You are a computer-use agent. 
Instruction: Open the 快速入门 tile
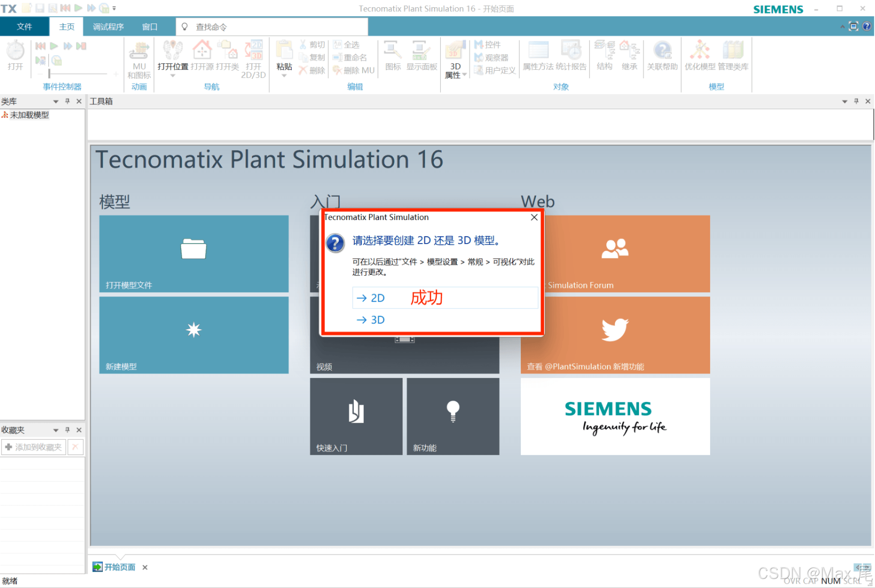pos(356,416)
